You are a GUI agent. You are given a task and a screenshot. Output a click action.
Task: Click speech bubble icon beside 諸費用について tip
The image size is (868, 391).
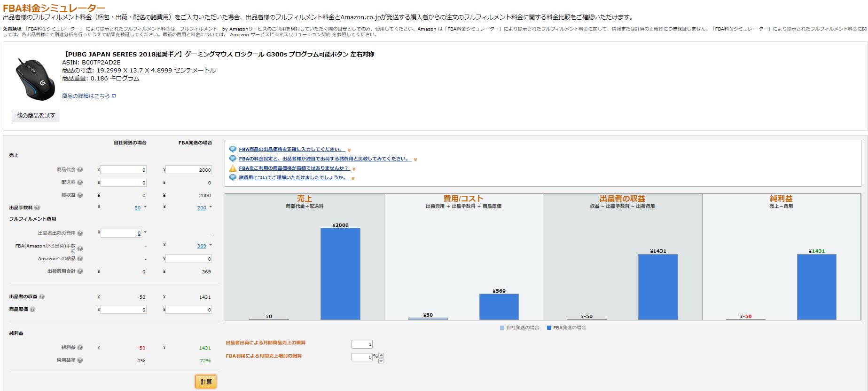coord(233,177)
